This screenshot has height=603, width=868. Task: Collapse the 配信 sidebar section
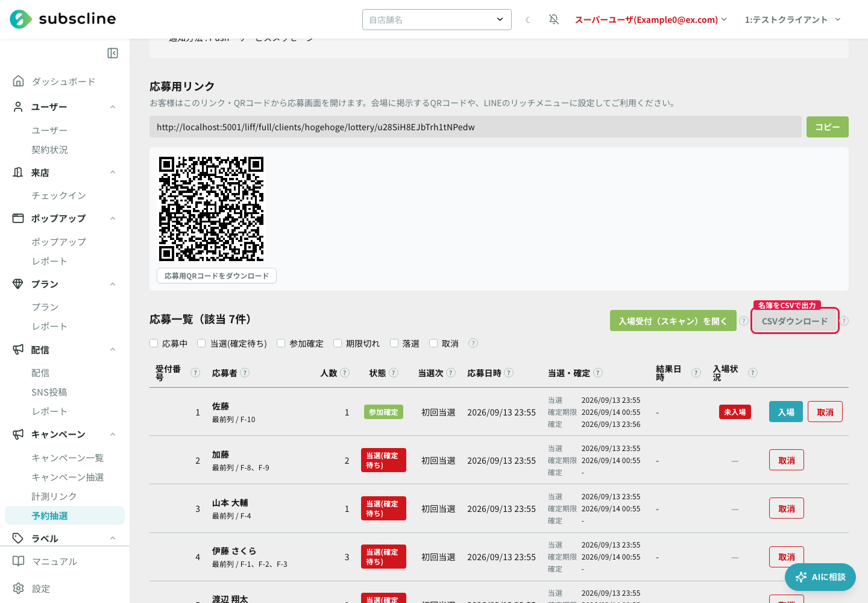point(113,350)
